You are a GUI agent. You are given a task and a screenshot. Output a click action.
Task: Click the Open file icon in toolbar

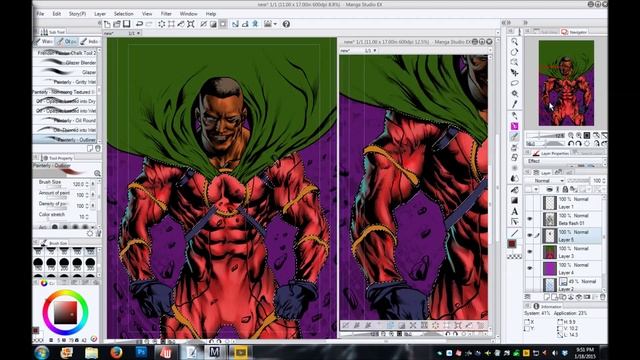[x=117, y=24]
